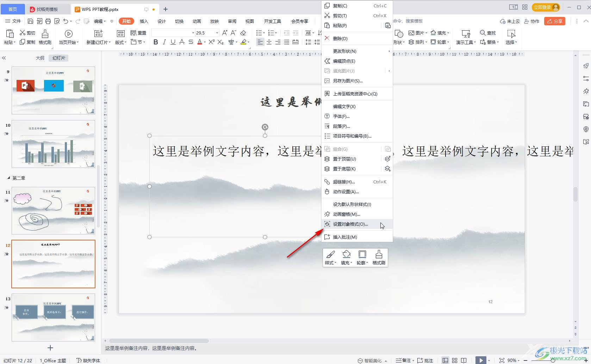The height and width of the screenshot is (364, 591).
Task: Click the horizontal scrollbar below the slide
Action: 159,341
